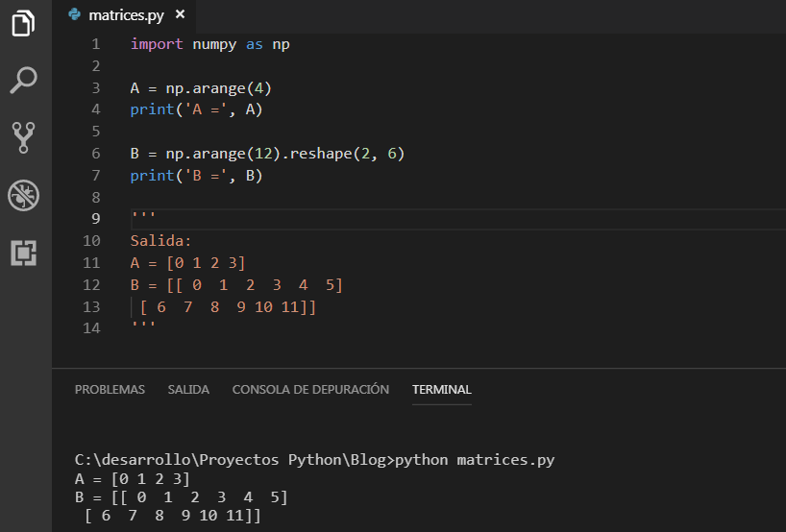Click opening triple quotes on line 9
Screen dimensions: 786x532
click(143, 216)
